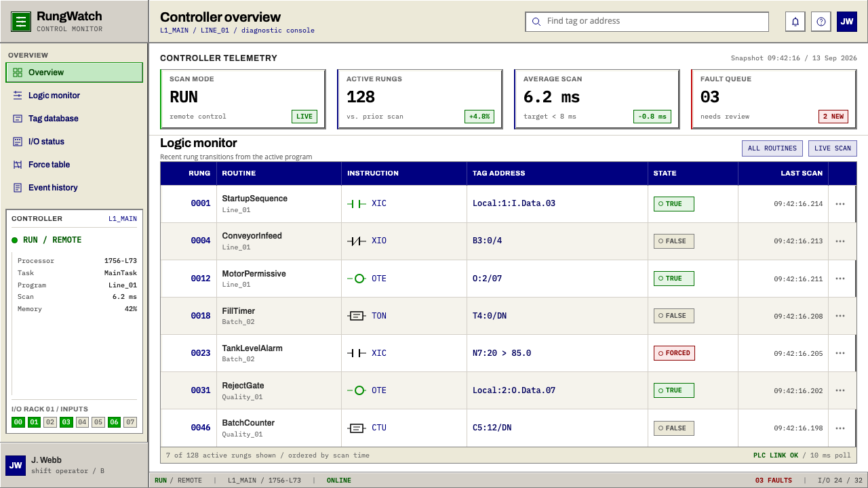This screenshot has height=488, width=868.
Task: Click the LIVE badge on Scan Mode
Action: click(304, 117)
